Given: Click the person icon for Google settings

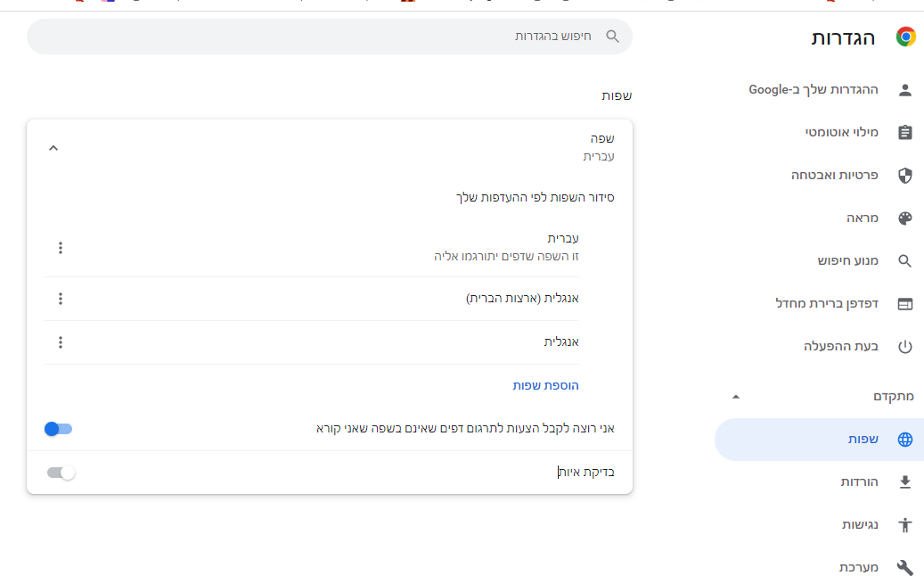Looking at the screenshot, I should [905, 89].
